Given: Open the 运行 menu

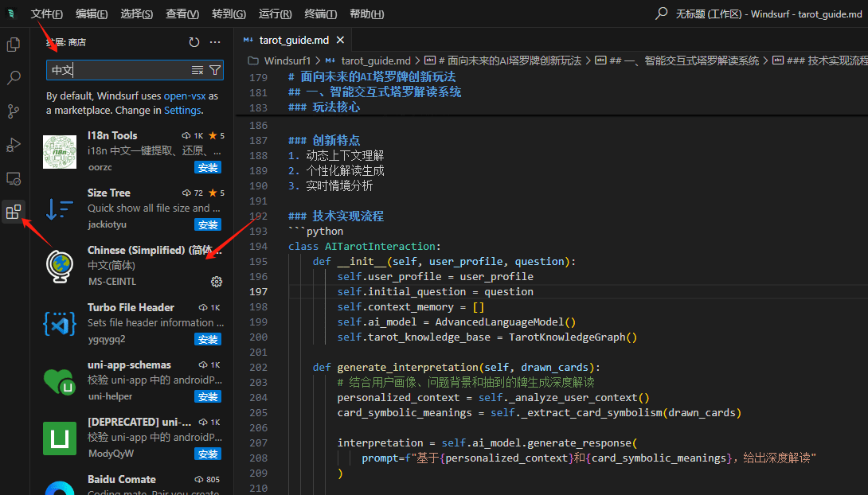Looking at the screenshot, I should 275,14.
